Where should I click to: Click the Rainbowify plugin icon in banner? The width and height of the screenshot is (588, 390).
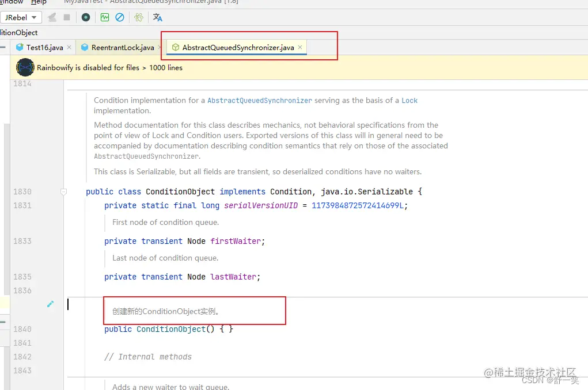pyautogui.click(x=25, y=67)
